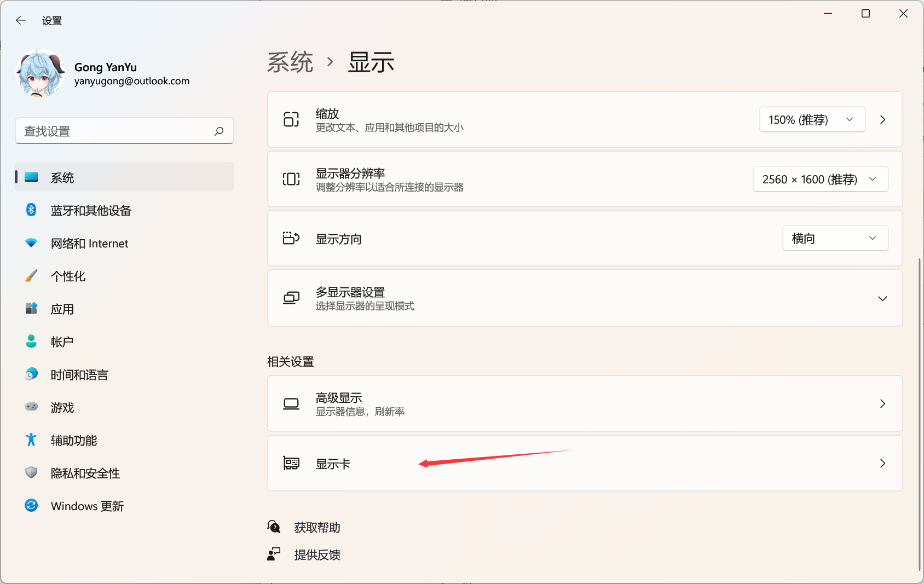Click the back arrow icon
The image size is (924, 584).
[21, 21]
